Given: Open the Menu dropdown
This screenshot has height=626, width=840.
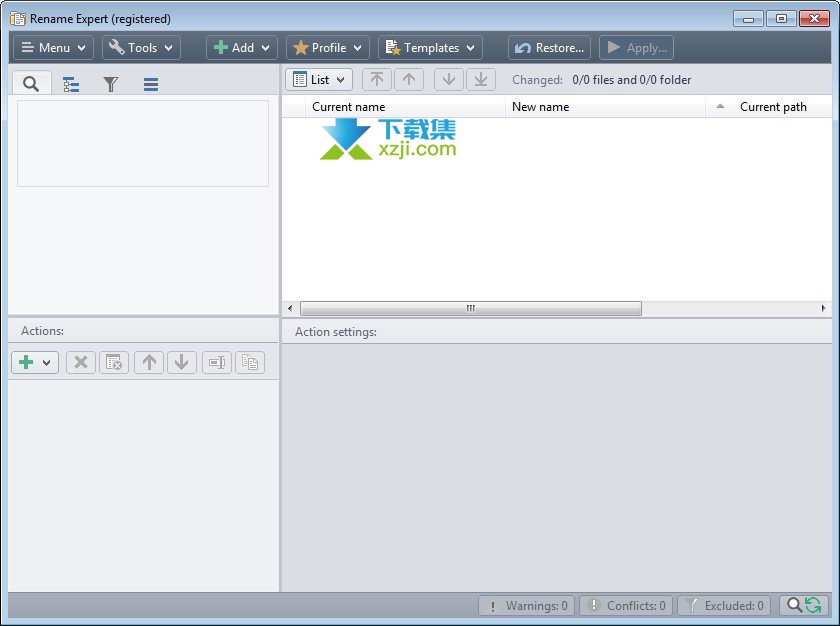Looking at the screenshot, I should (x=53, y=48).
